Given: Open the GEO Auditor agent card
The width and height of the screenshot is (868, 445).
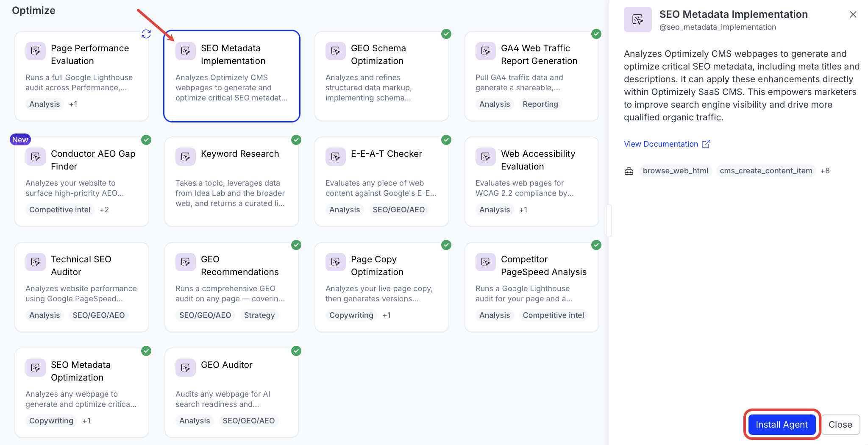Looking at the screenshot, I should point(232,393).
